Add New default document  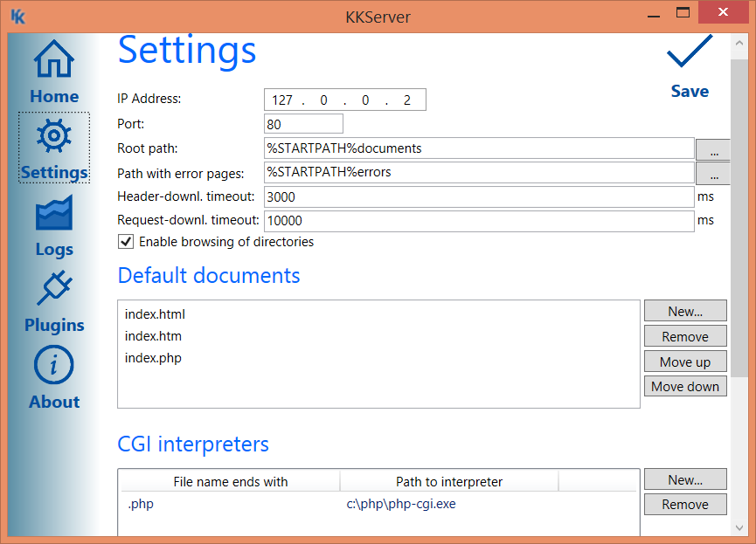click(x=685, y=311)
